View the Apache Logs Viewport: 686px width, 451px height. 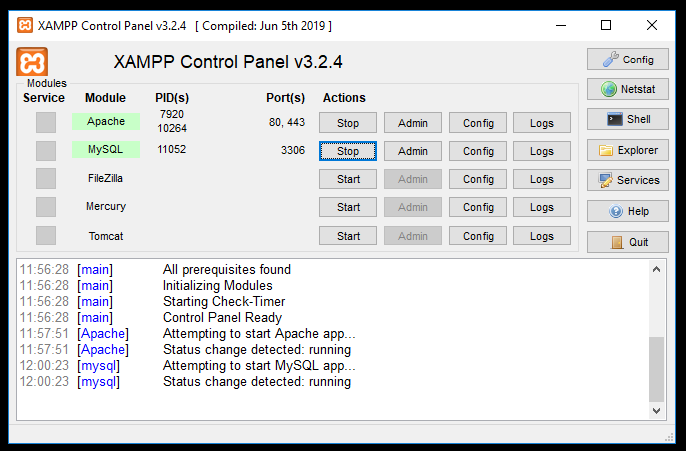[542, 123]
